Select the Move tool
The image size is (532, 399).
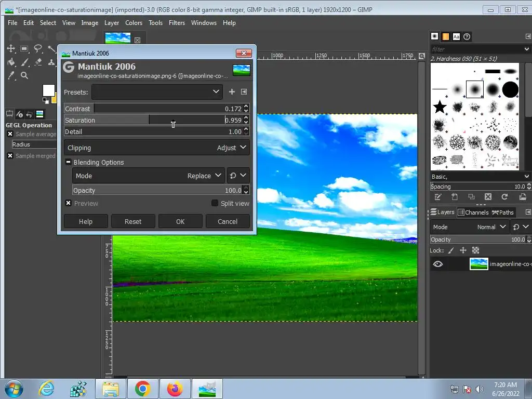click(11, 48)
